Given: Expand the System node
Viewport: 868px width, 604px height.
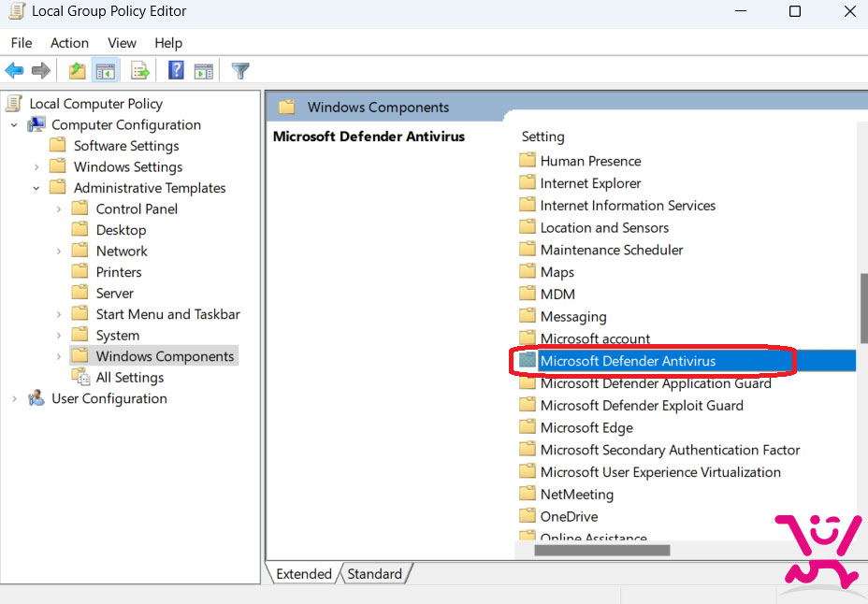Looking at the screenshot, I should point(59,335).
